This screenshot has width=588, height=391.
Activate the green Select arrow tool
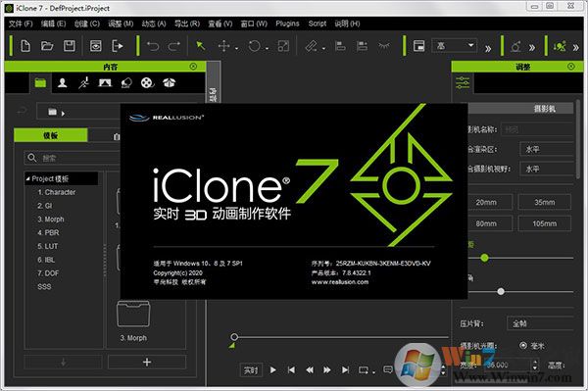pos(201,46)
